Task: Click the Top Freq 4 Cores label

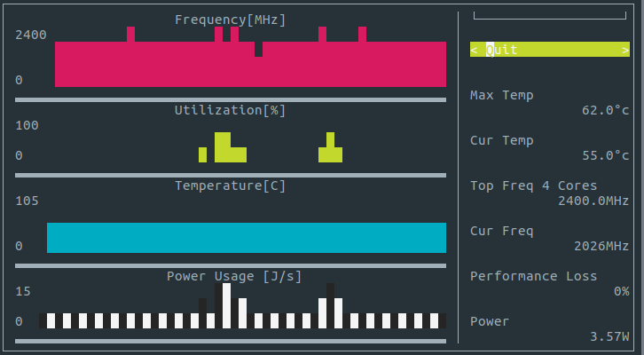Action: click(x=534, y=185)
